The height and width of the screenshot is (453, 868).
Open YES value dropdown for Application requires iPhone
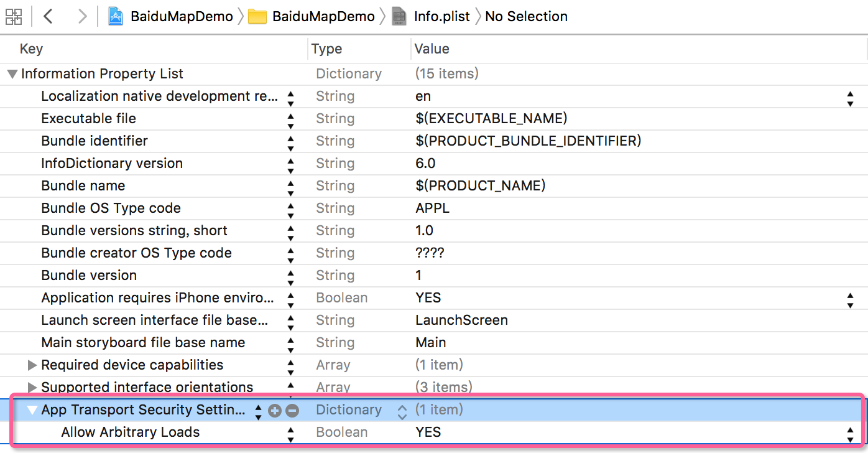[850, 300]
